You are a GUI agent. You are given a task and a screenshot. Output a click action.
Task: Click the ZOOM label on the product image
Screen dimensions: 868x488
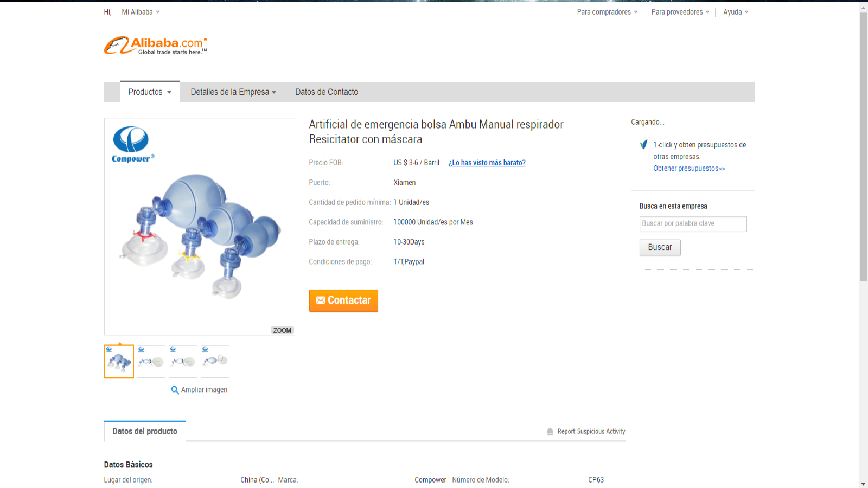282,330
